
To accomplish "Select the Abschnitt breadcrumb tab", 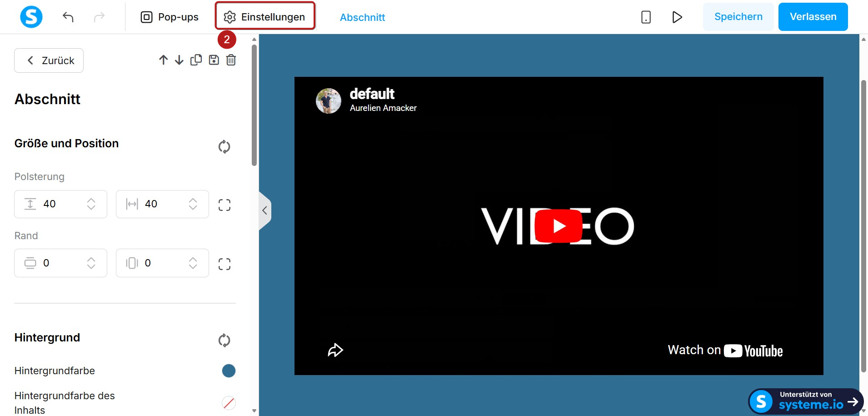I will coord(362,17).
